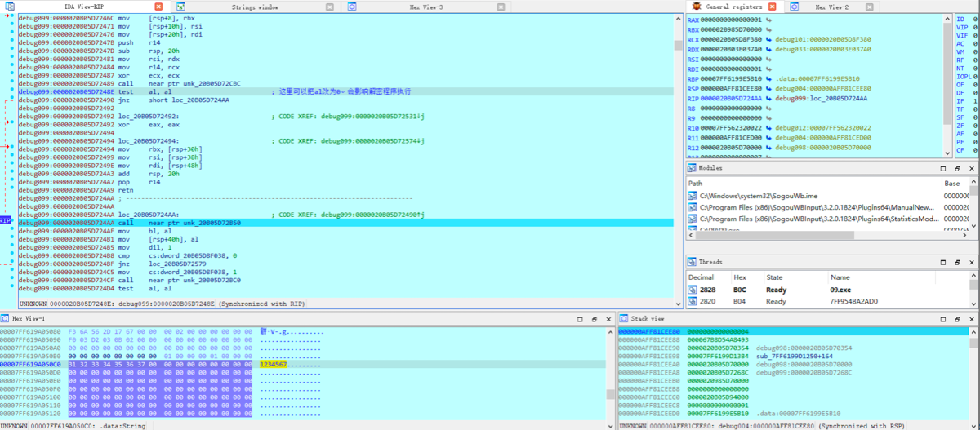The width and height of the screenshot is (980, 430).
Task: Click the blue RIP marker in the gutter
Action: click(x=6, y=221)
